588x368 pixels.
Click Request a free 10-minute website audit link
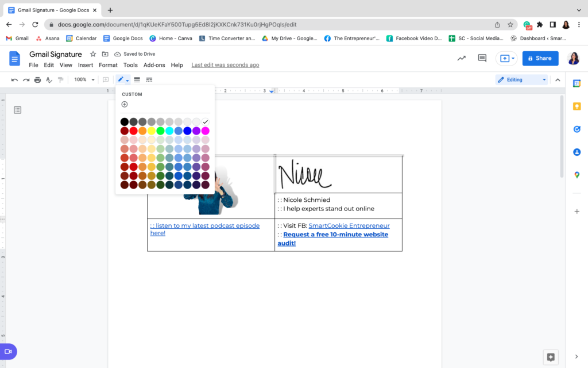(x=333, y=239)
